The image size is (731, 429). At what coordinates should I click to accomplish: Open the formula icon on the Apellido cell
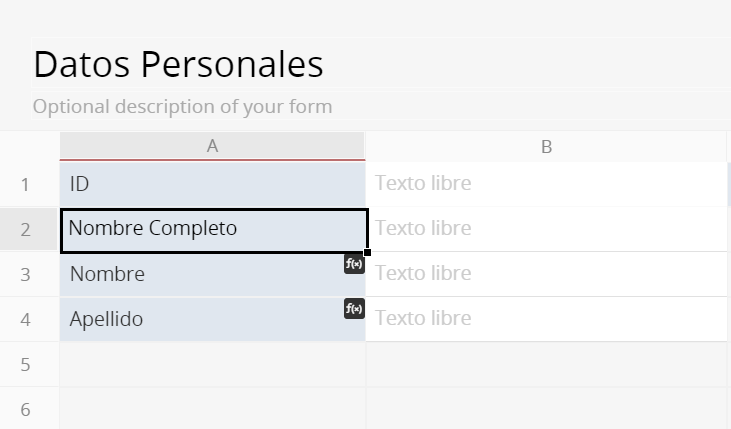(x=354, y=309)
